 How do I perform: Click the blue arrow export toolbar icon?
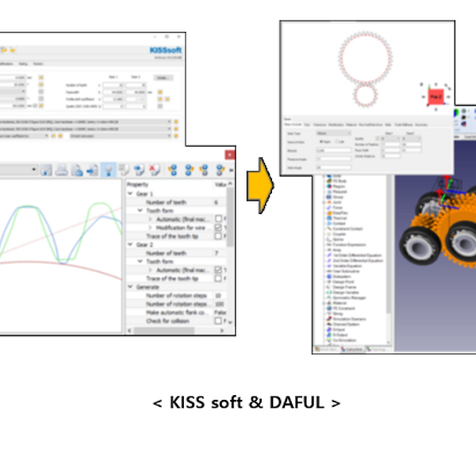92,170
